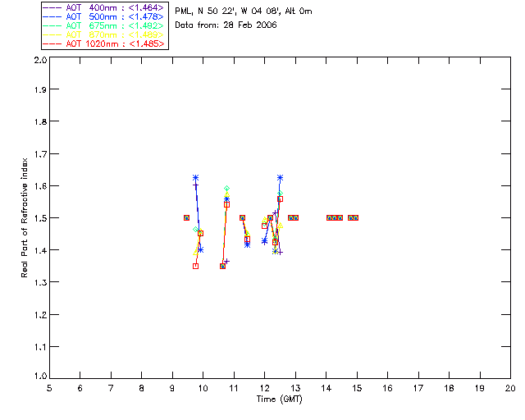The height and width of the screenshot is (420, 525).
Task: Select the blue asterisk peak before time 10
Action: 195,177
